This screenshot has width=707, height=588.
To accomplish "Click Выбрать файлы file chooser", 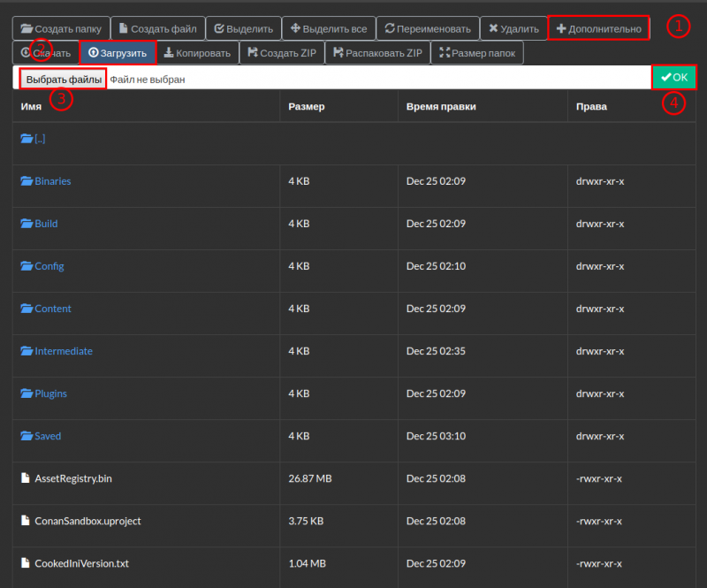I will coord(63,79).
